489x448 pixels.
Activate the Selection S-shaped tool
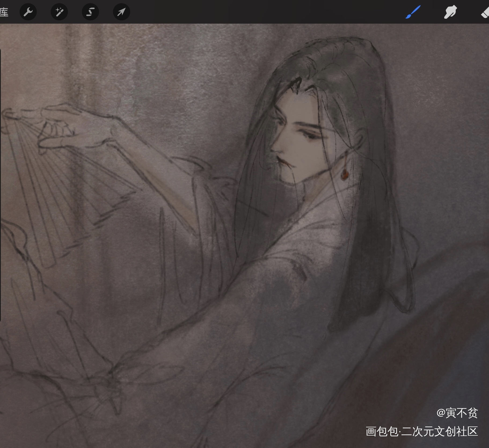tap(90, 12)
